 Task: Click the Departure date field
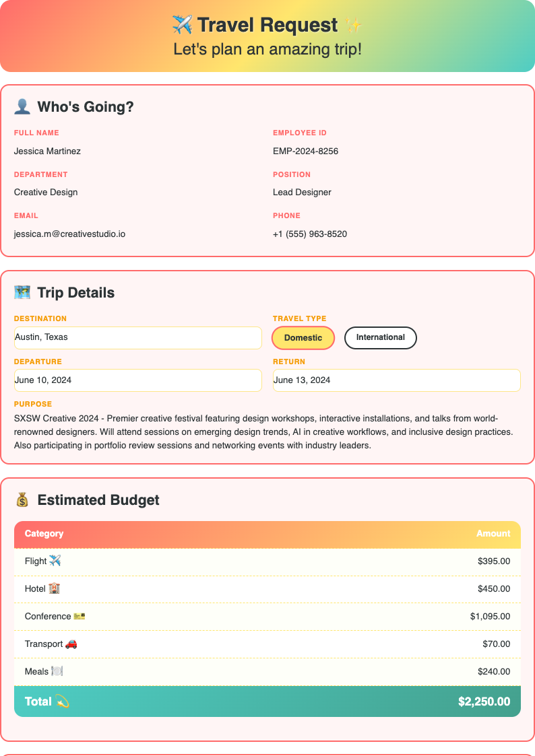pyautogui.click(x=138, y=380)
